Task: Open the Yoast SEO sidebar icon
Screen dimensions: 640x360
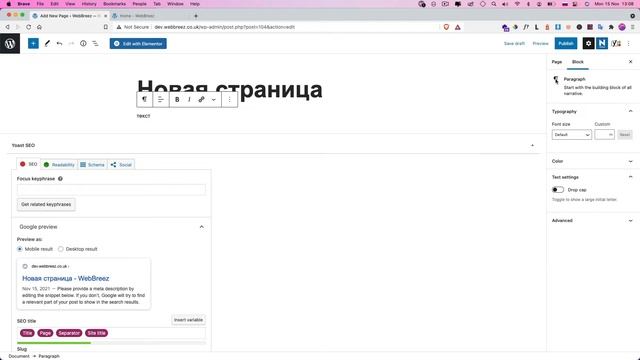Action: tap(616, 43)
